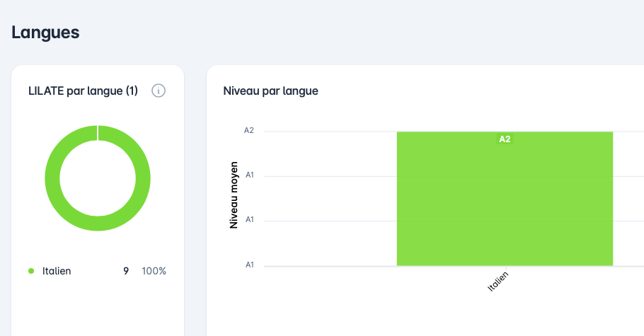Select the Italien legend label
The image size is (644, 336).
(57, 271)
